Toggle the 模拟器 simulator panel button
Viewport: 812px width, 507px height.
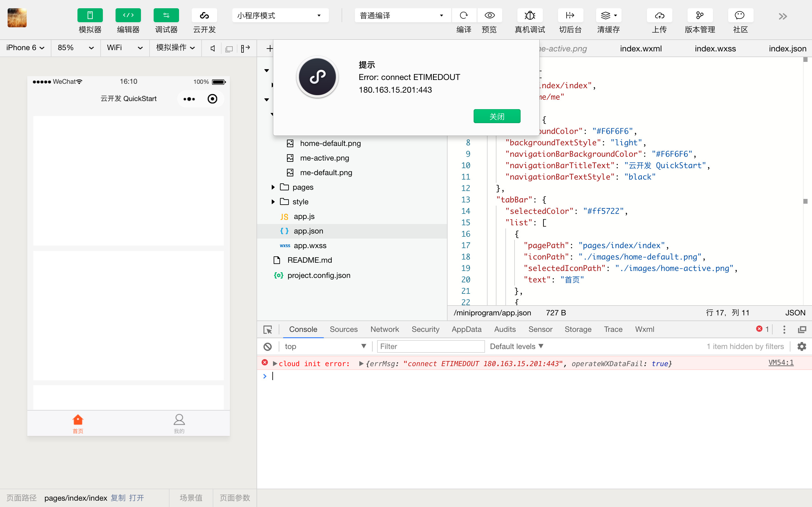[x=90, y=16]
